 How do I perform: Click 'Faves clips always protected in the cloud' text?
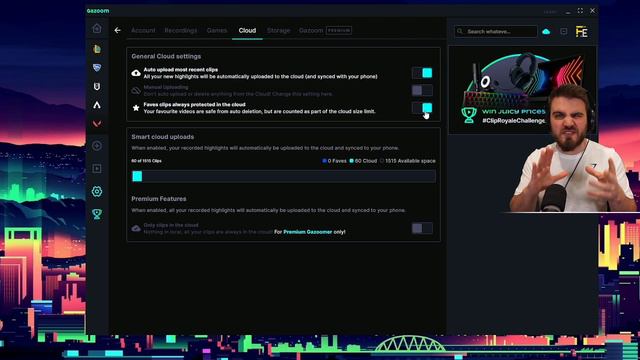coord(194,104)
